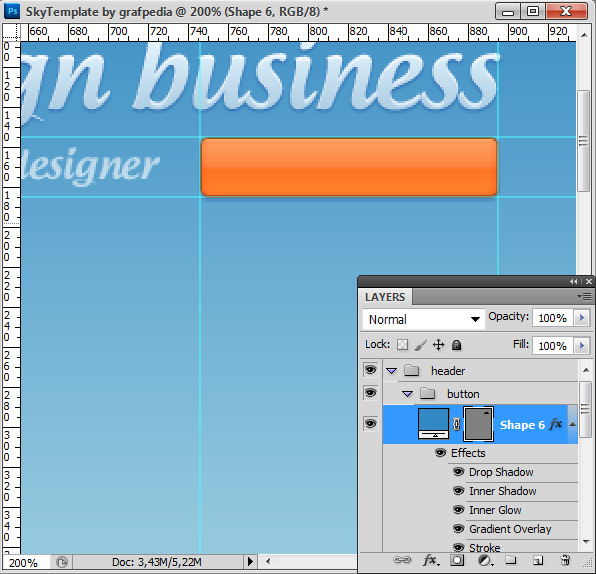Minimize the SkyTemplate document window
596x574 pixels.
coord(508,11)
